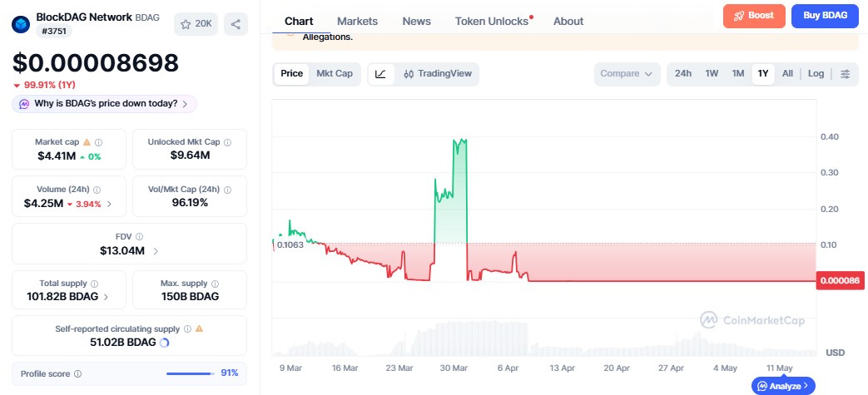Click the 0.1063 opening price label
The height and width of the screenshot is (395, 868).
(x=290, y=245)
